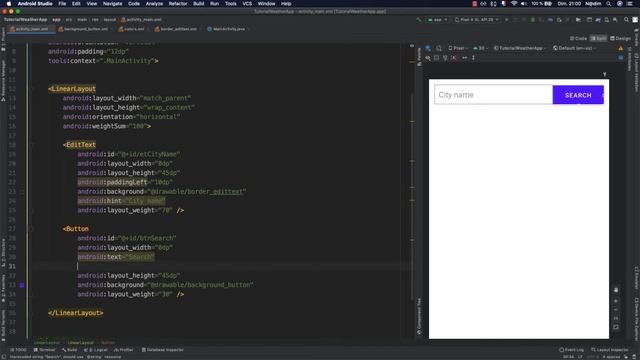Open the Layout Inspector
640x360 pixels.
[610, 350]
